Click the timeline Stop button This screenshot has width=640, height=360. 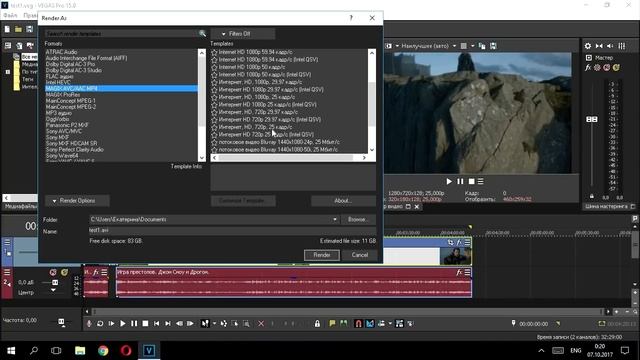(x=145, y=324)
